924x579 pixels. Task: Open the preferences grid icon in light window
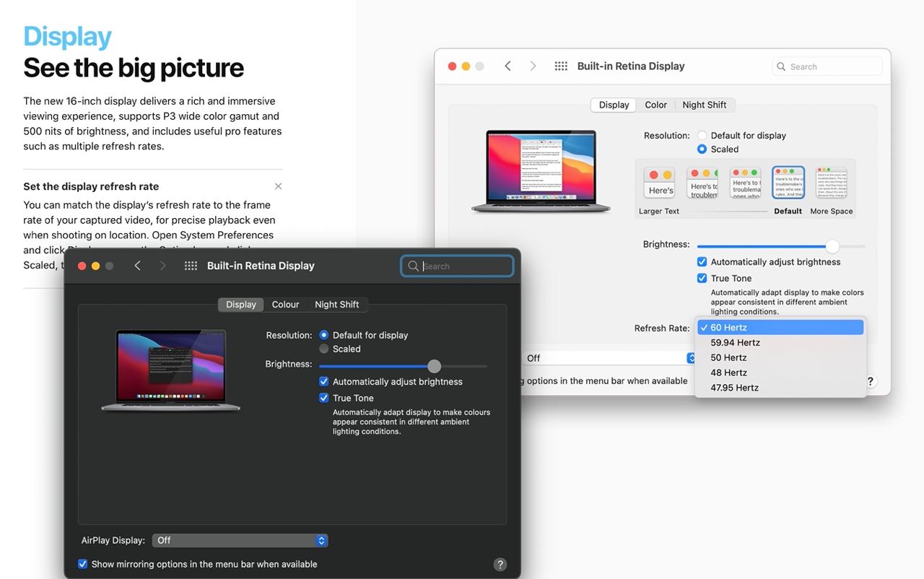click(561, 66)
